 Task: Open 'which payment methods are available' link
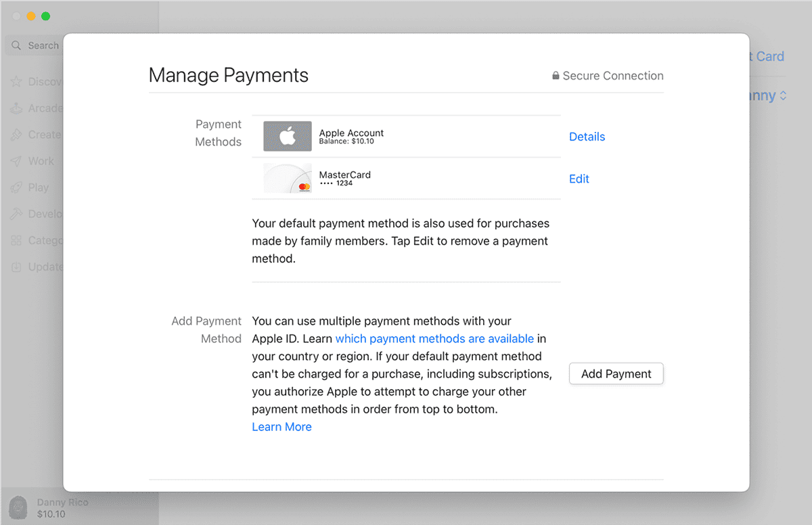(434, 338)
